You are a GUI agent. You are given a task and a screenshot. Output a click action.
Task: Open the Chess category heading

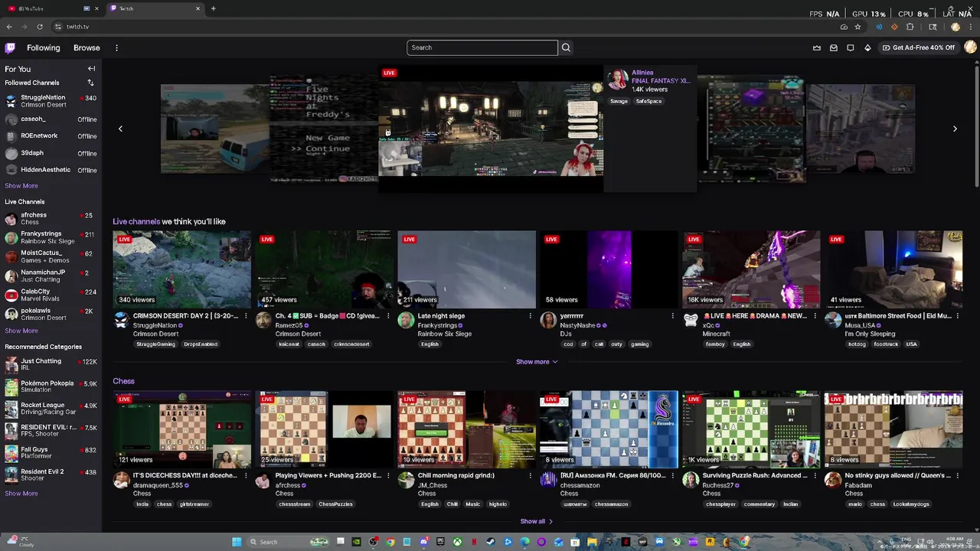pyautogui.click(x=123, y=381)
